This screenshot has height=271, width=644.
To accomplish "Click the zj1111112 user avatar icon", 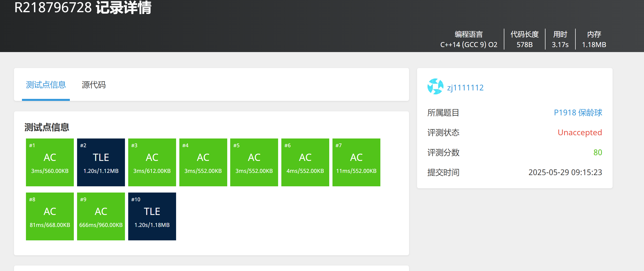I will coord(435,87).
